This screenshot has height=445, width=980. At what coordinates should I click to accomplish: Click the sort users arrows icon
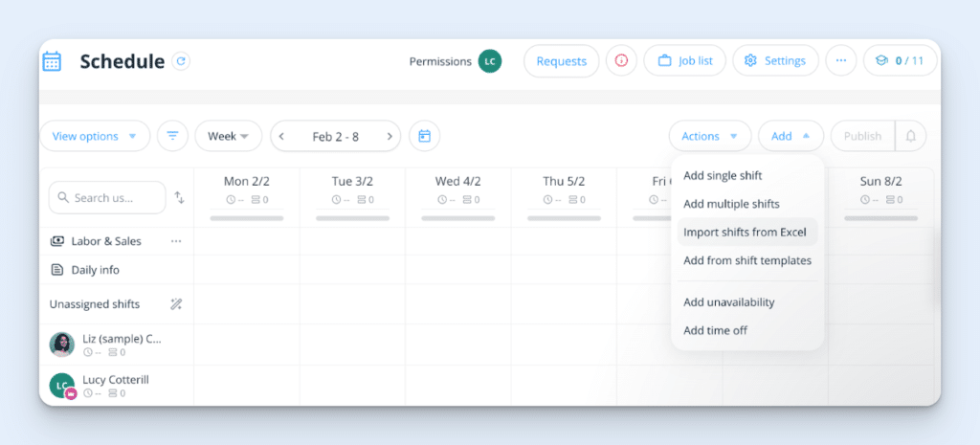[179, 197]
